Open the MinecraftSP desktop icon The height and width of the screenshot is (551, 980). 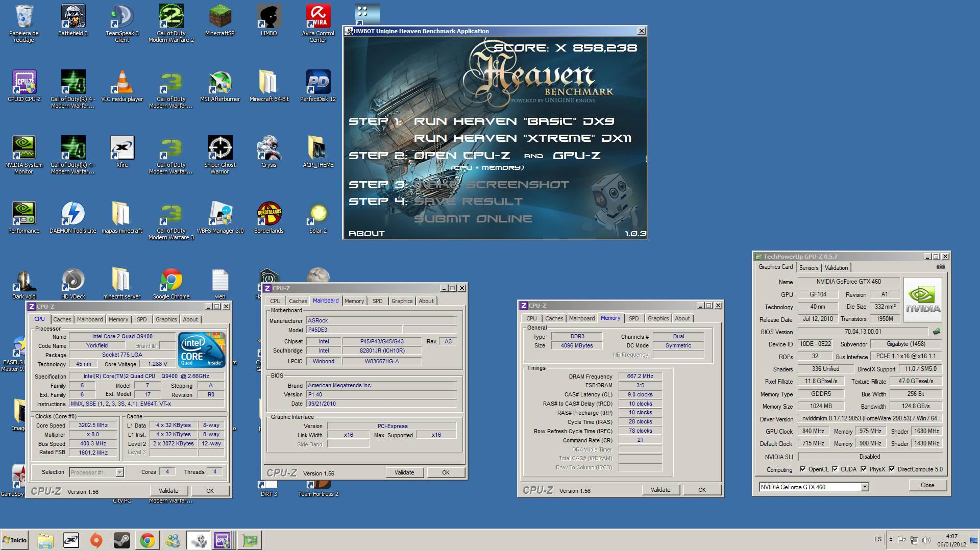220,20
